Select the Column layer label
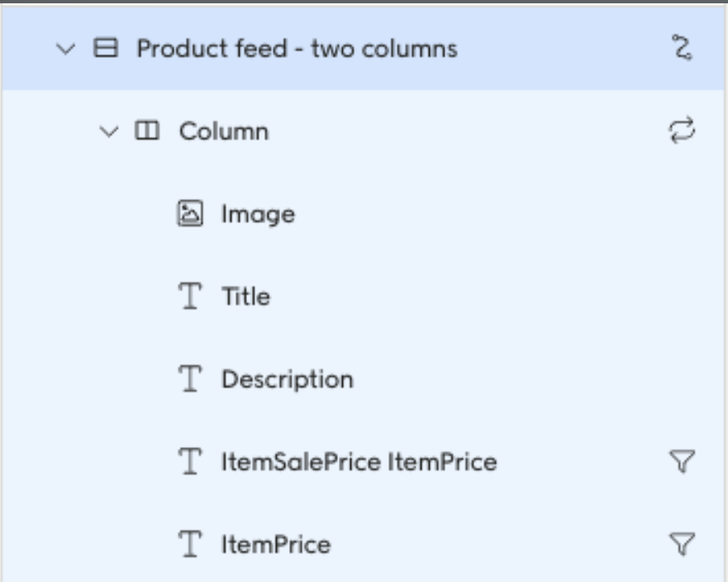Screen dimensions: 728x582 [x=223, y=131]
